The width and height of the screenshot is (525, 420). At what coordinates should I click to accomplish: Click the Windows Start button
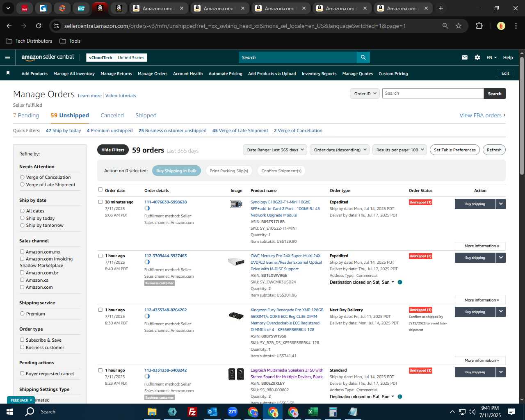click(x=10, y=412)
